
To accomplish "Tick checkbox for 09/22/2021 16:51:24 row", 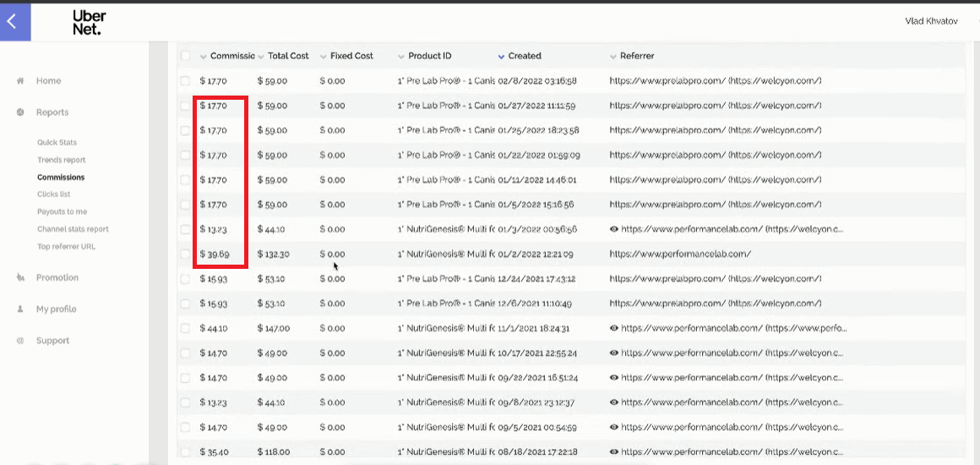I will click(185, 377).
